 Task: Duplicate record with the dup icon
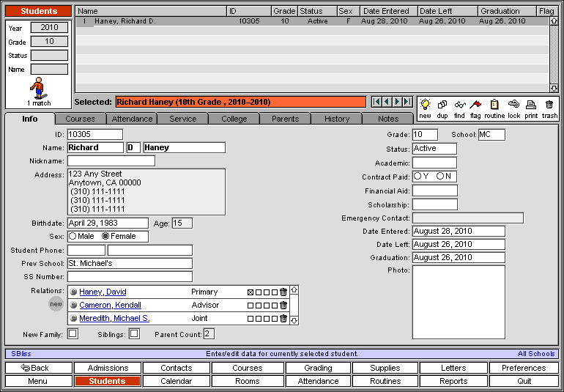click(442, 105)
